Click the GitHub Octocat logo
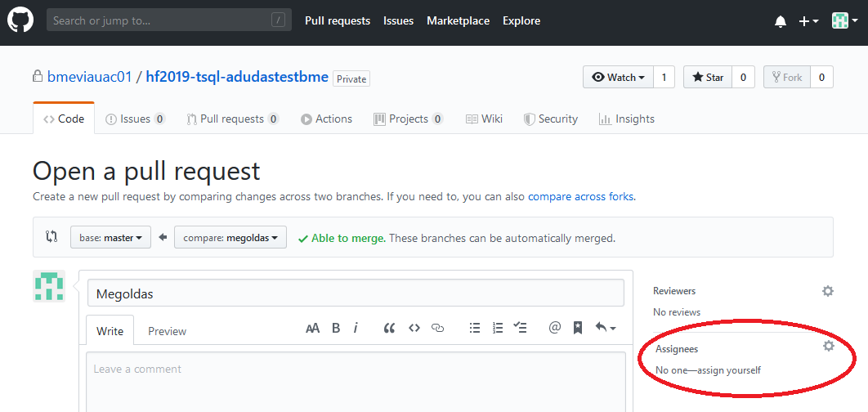 (20, 20)
